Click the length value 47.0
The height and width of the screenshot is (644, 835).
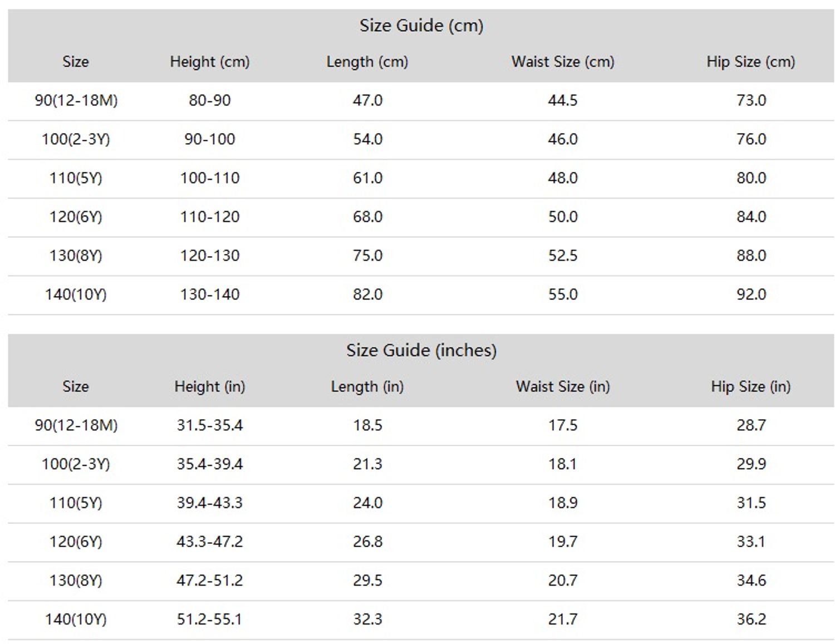click(x=367, y=100)
